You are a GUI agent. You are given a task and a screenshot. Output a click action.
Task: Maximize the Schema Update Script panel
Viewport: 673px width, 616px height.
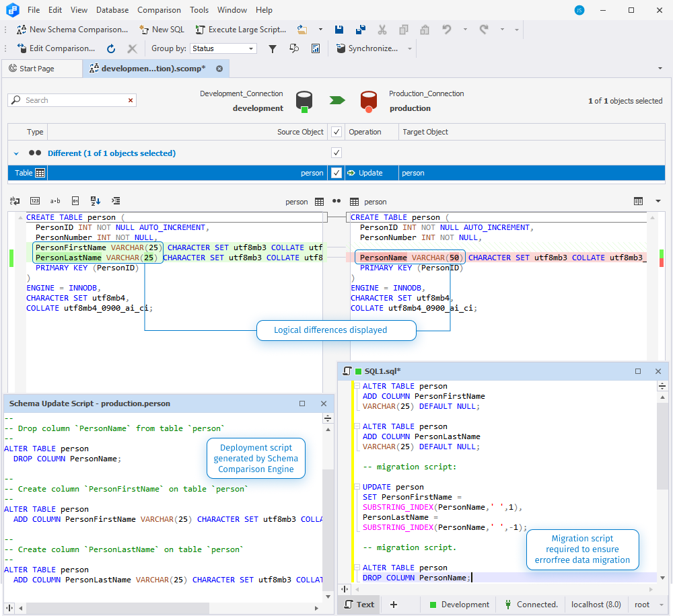pos(302,403)
